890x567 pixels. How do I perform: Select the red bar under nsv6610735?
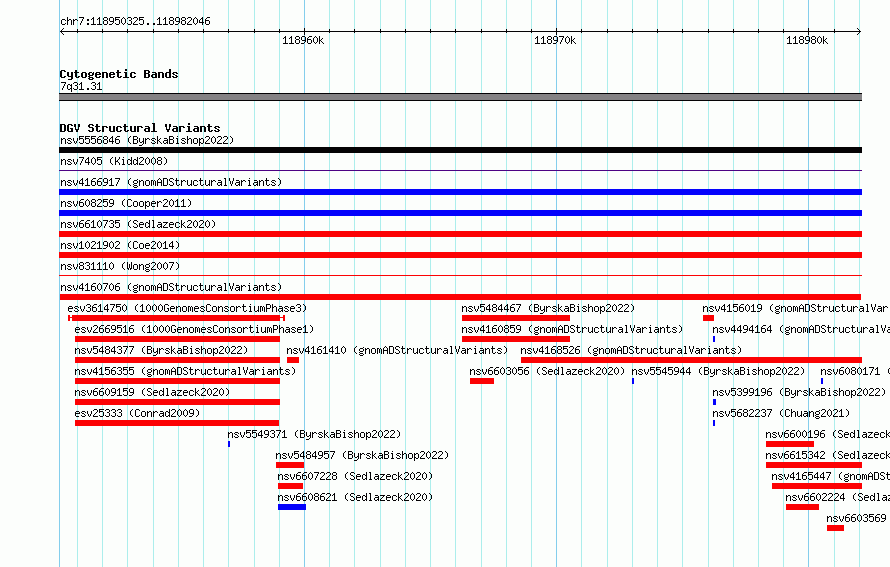[x=460, y=234]
